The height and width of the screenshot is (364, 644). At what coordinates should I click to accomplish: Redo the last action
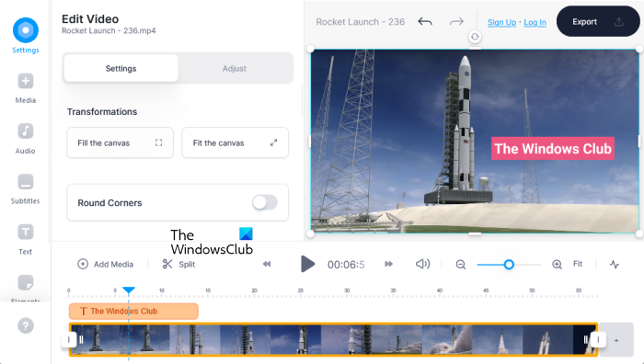456,22
